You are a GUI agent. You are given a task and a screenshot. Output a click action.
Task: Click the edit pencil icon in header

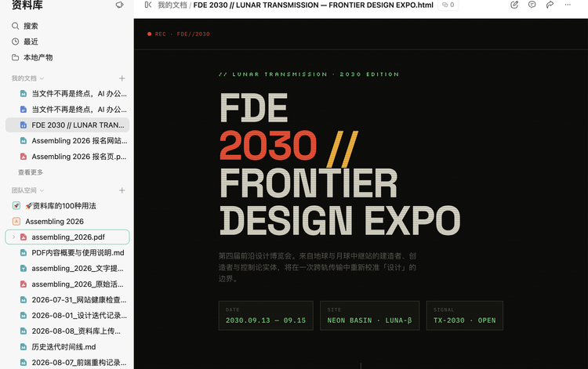click(514, 5)
